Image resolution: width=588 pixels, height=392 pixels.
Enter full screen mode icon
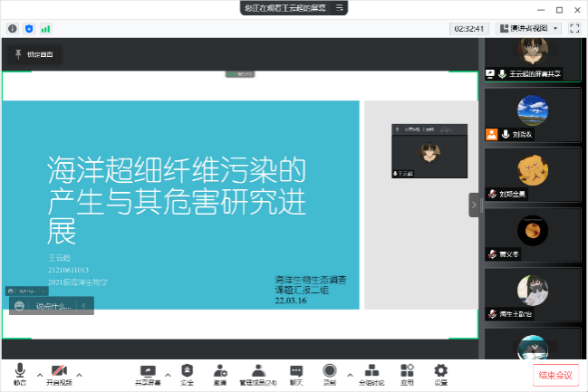pyautogui.click(x=574, y=28)
